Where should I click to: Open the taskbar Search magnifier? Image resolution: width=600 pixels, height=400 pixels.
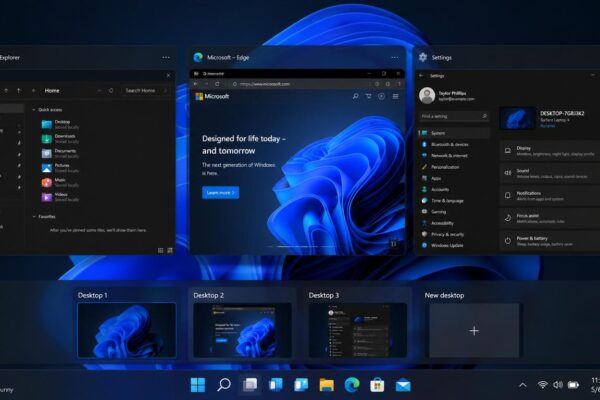(x=224, y=385)
